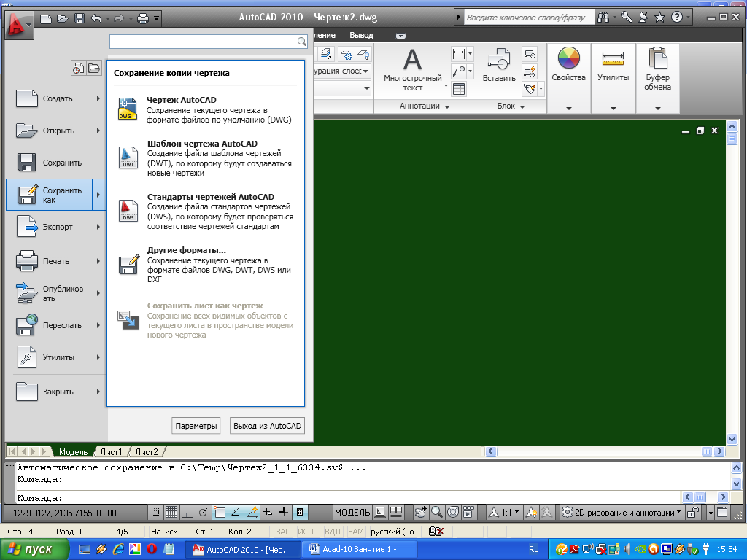Click the Параметры button
747x560 pixels.
coord(196,426)
